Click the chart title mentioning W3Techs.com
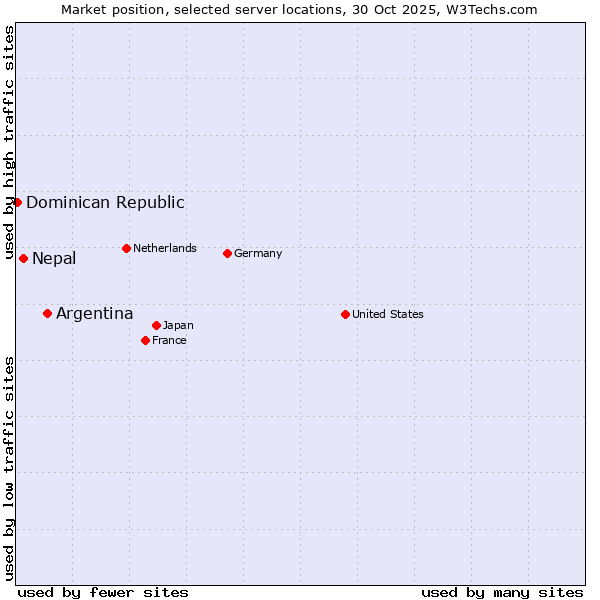This screenshot has width=600, height=600. click(x=299, y=10)
